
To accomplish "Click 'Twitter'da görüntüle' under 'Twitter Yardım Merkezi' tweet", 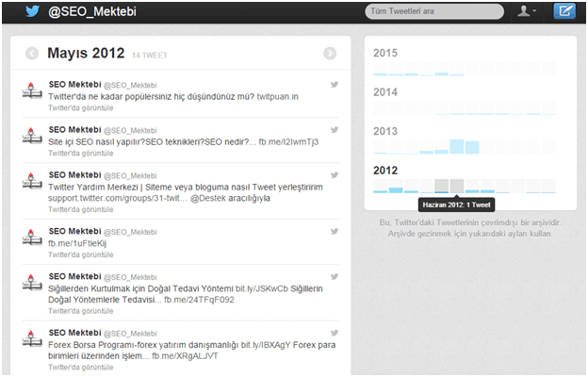I will pos(81,209).
